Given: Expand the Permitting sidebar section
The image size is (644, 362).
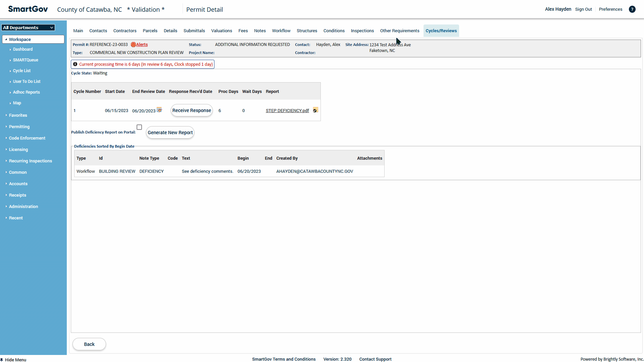Looking at the screenshot, I should (x=19, y=127).
